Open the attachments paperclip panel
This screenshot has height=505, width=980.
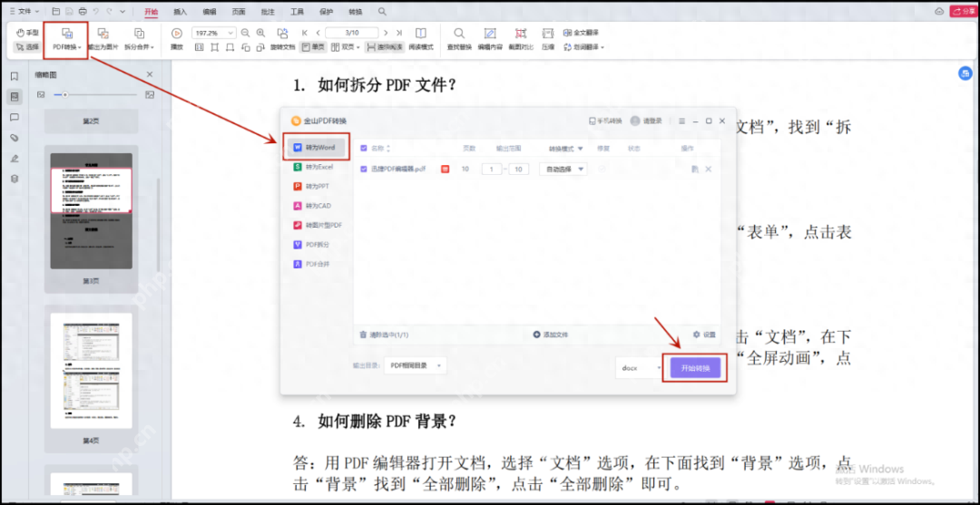pyautogui.click(x=15, y=138)
